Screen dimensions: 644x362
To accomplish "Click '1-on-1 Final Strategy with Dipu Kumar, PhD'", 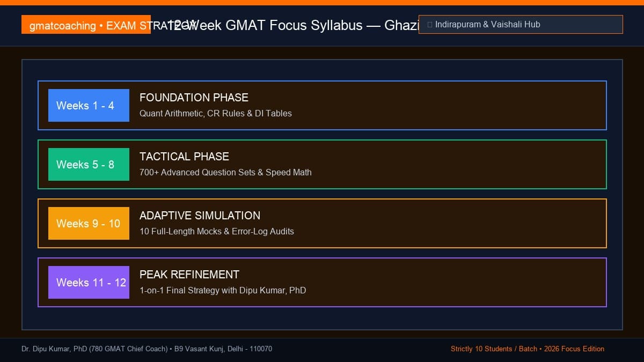I will (223, 291).
